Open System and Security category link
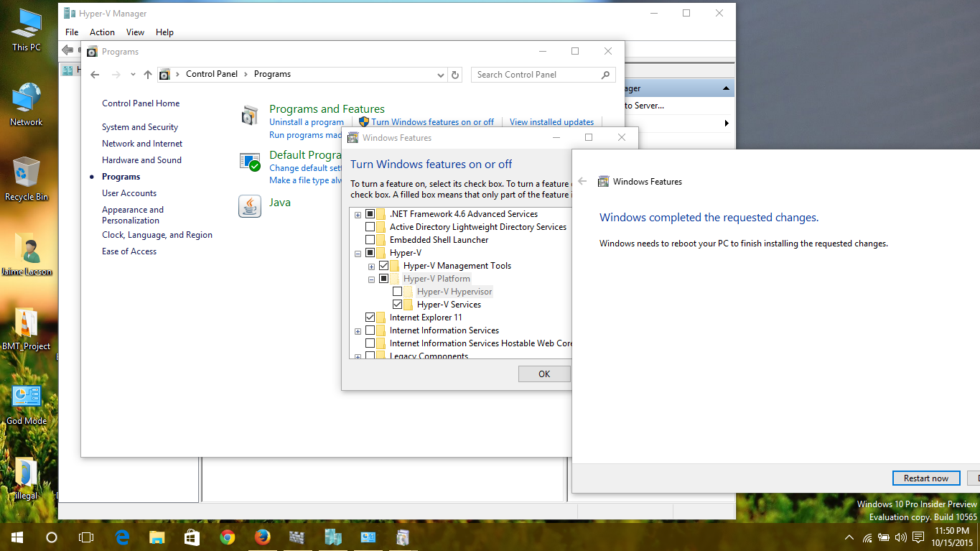980x551 pixels. coord(140,127)
